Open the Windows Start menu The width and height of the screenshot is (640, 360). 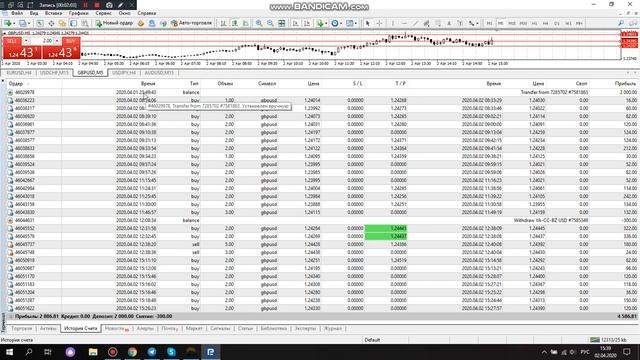[x=9, y=352]
